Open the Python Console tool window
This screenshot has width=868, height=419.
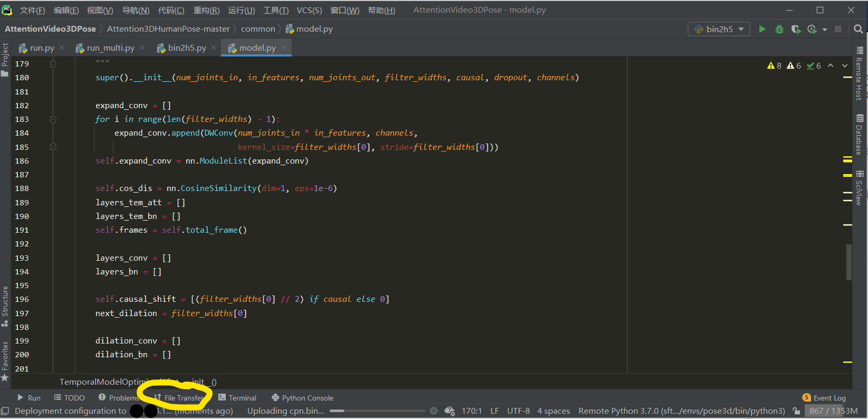click(x=302, y=398)
